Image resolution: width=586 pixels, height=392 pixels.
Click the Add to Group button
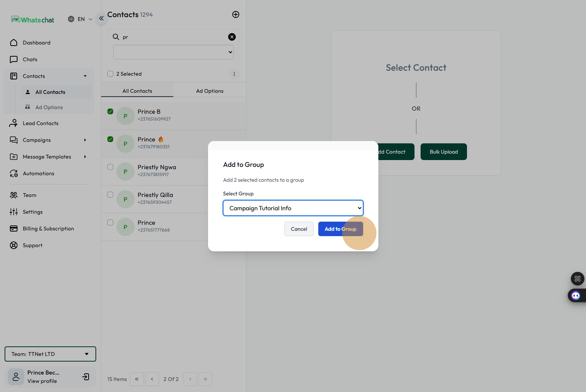point(340,229)
